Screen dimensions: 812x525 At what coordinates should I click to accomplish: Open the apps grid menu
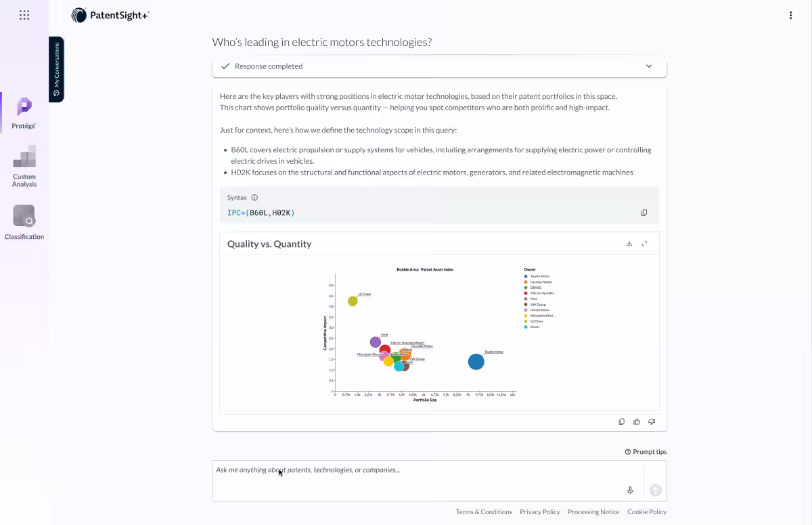[x=24, y=15]
